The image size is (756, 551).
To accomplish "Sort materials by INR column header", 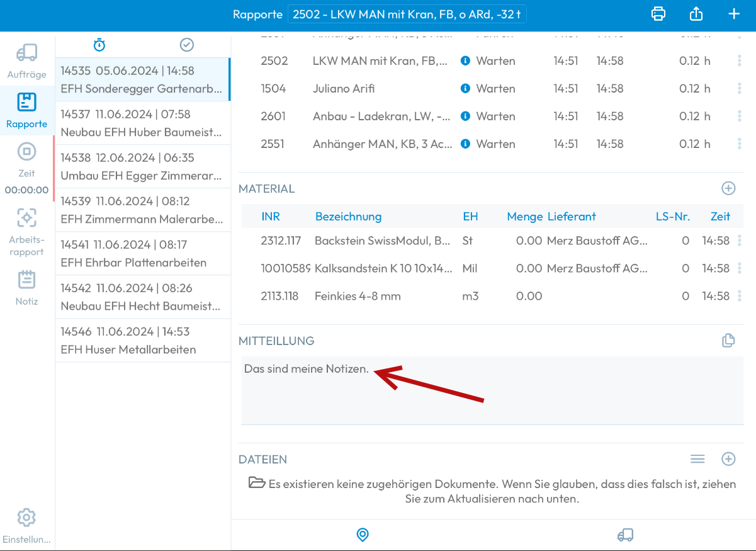I will 271,217.
